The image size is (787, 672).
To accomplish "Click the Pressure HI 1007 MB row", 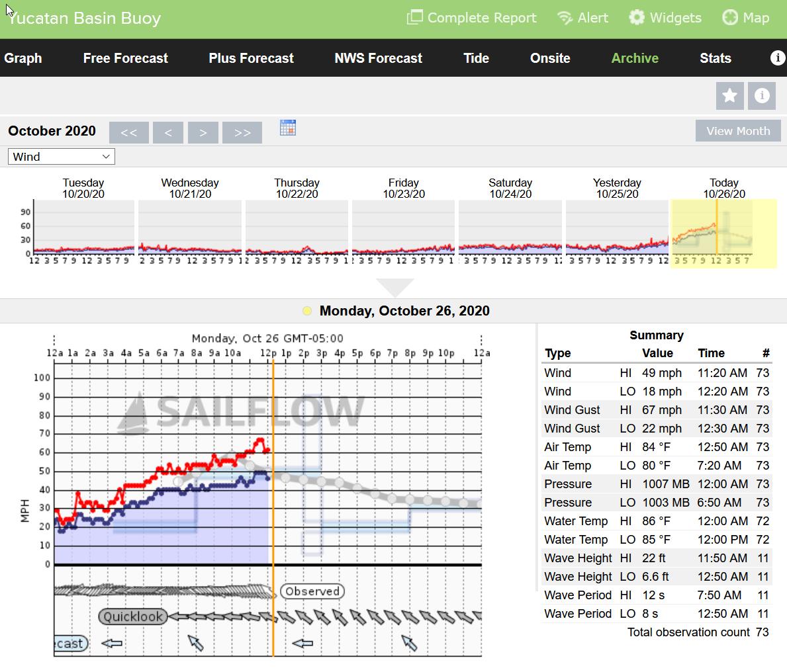I will click(x=657, y=484).
